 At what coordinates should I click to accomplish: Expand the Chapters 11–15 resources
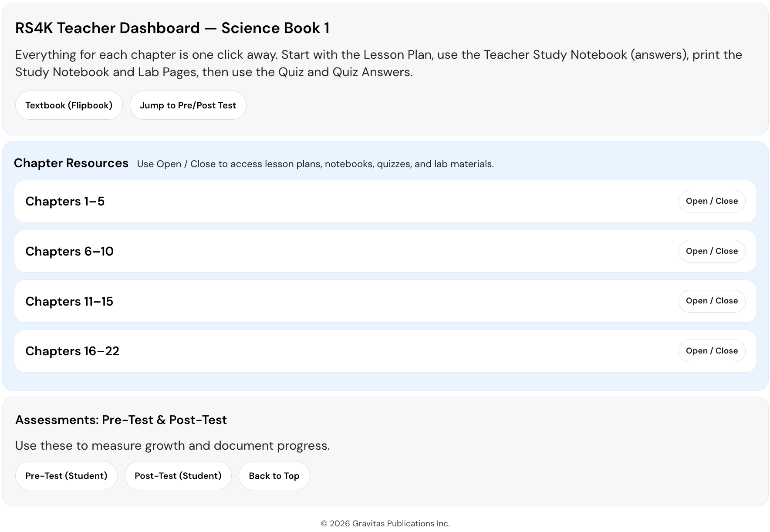(712, 300)
